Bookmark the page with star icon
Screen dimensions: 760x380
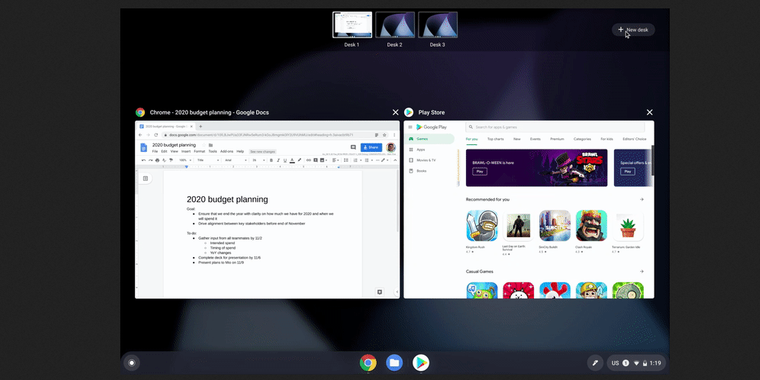click(x=384, y=135)
